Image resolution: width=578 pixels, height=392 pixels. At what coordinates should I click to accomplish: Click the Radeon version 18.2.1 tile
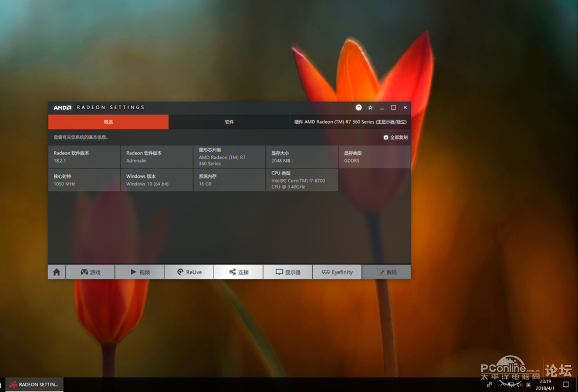[84, 157]
